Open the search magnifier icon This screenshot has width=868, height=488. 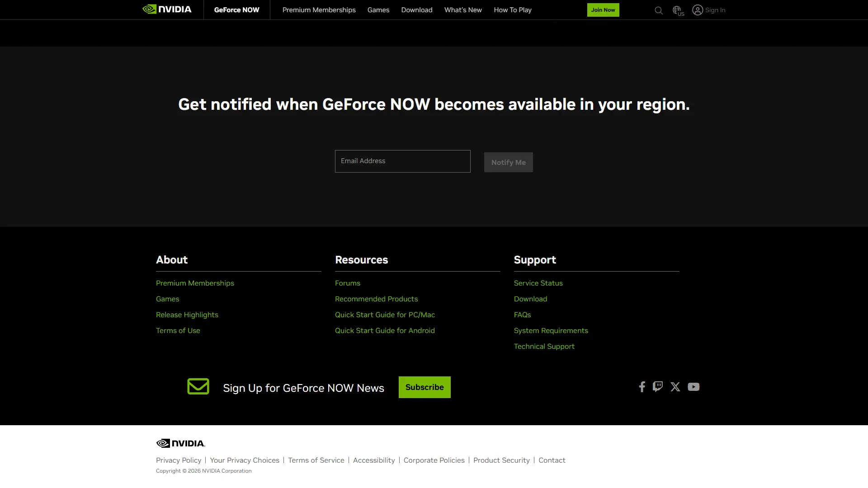tap(658, 10)
